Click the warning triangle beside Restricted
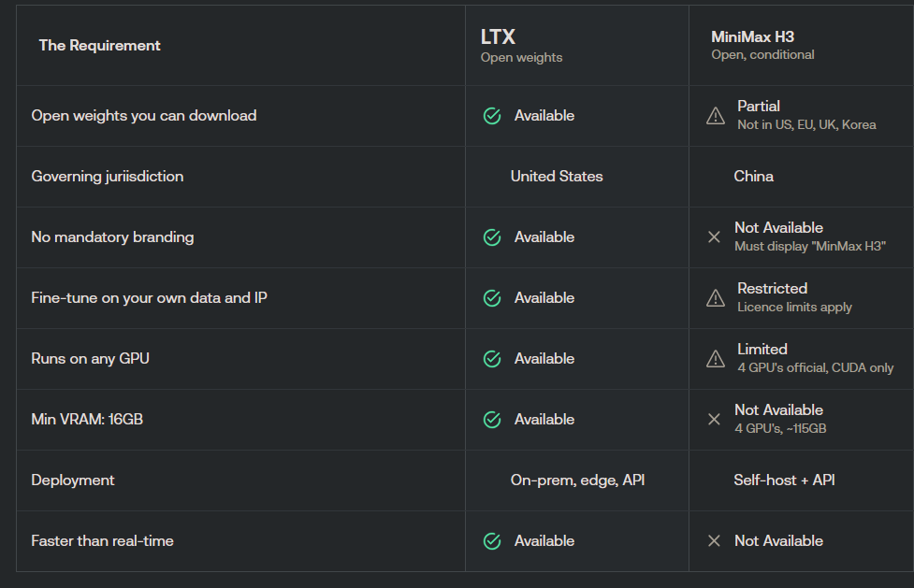Image resolution: width=914 pixels, height=588 pixels. point(716,298)
